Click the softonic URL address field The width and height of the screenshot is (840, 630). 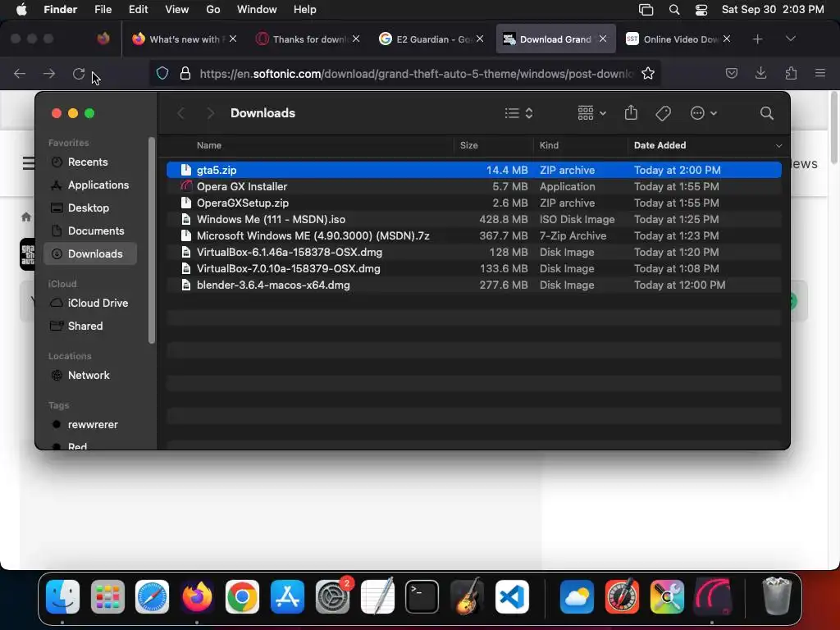416,73
